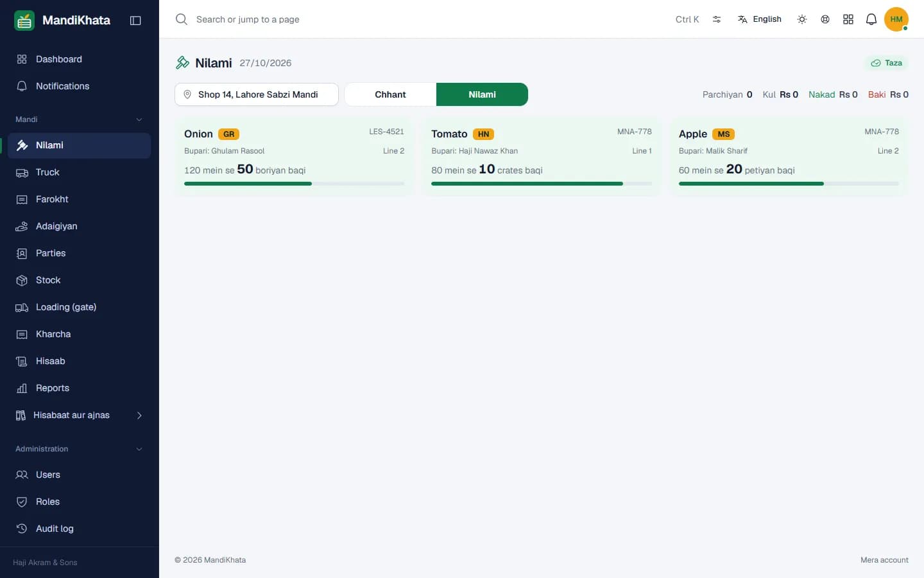Image resolution: width=924 pixels, height=578 pixels.
Task: Click the Audit log history icon
Action: (22, 529)
